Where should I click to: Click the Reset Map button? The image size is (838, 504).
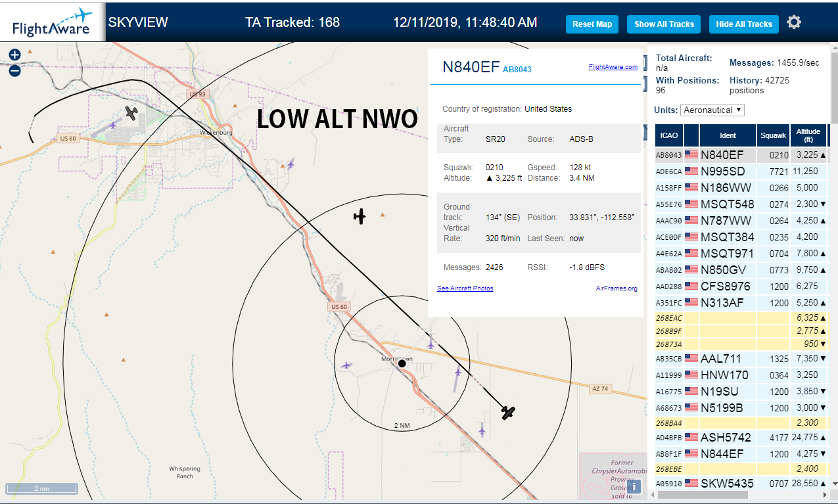click(592, 24)
